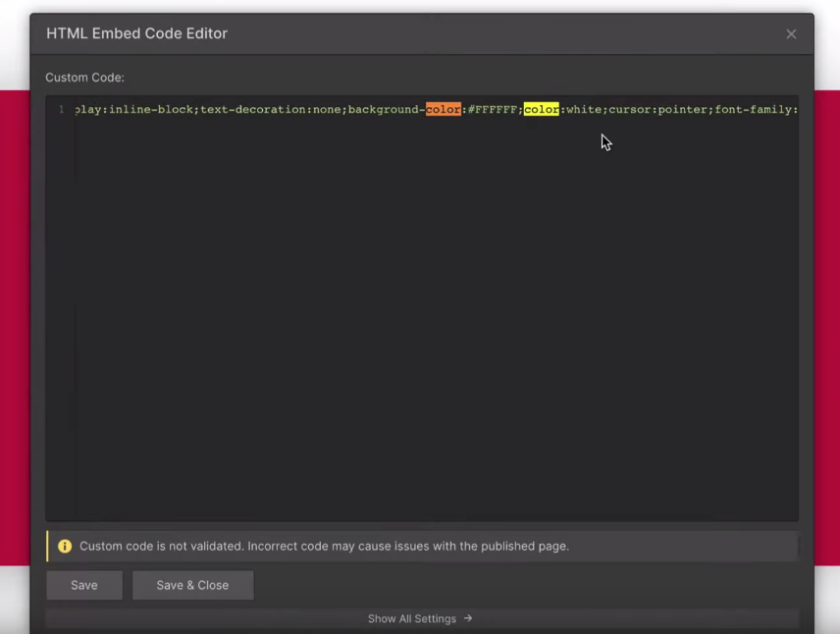Click line number 1 in the gutter

[x=61, y=109]
